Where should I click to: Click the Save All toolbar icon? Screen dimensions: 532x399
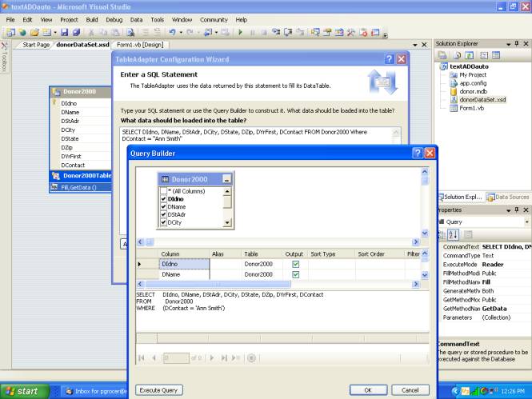click(x=76, y=32)
